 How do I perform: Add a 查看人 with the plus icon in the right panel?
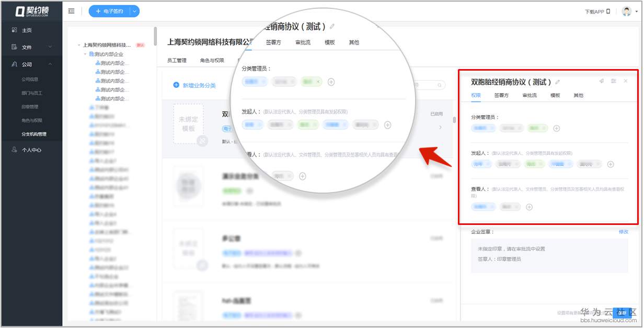pos(529,207)
